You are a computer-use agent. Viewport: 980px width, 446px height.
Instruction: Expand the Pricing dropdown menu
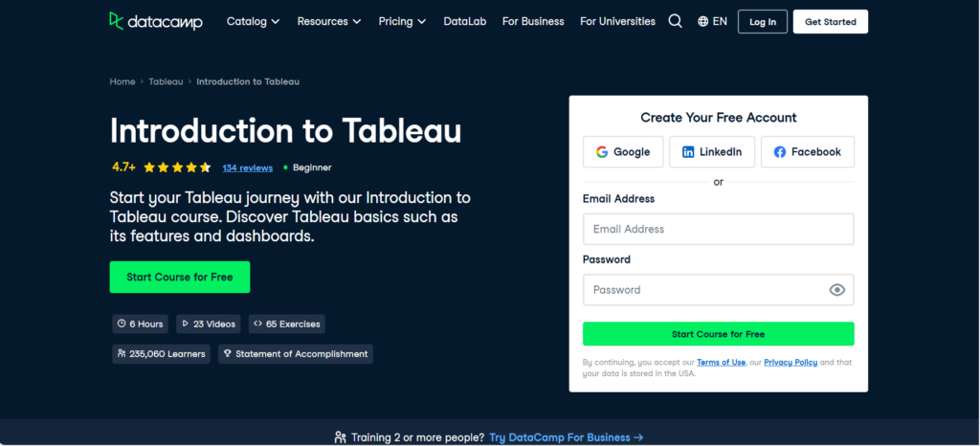click(403, 21)
